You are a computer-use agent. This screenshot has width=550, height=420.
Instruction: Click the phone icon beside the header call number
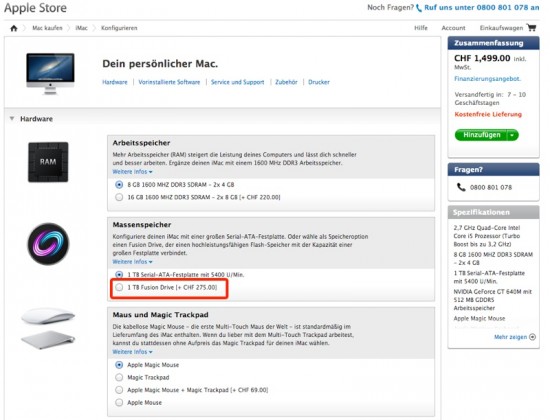419,8
